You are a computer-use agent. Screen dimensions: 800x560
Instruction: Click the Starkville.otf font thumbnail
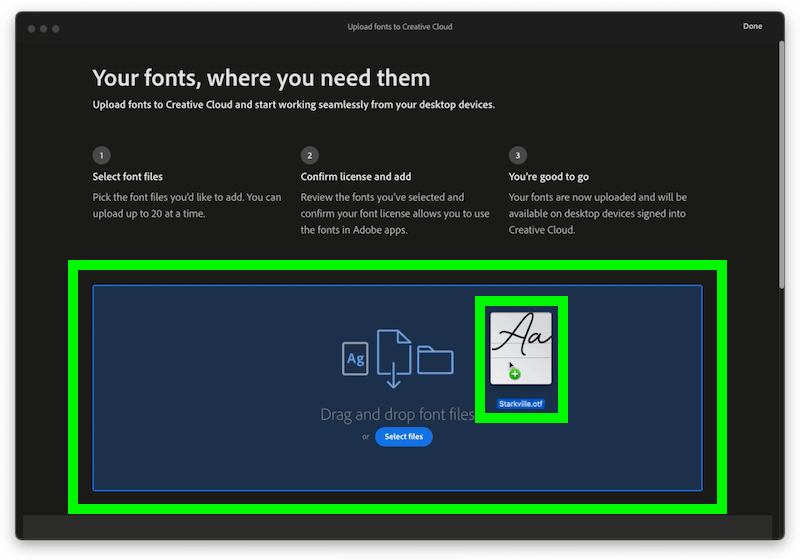pos(520,348)
